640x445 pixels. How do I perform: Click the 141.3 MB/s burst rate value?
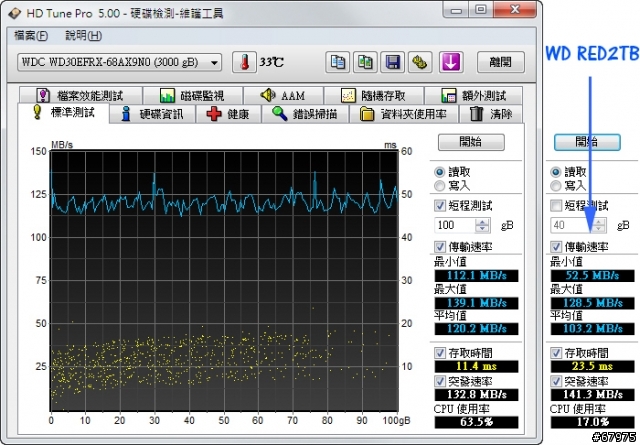[x=592, y=394]
